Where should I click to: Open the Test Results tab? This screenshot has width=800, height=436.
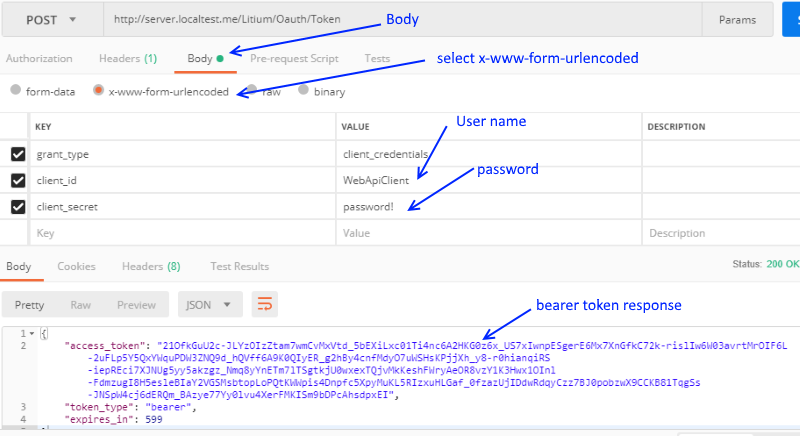240,266
